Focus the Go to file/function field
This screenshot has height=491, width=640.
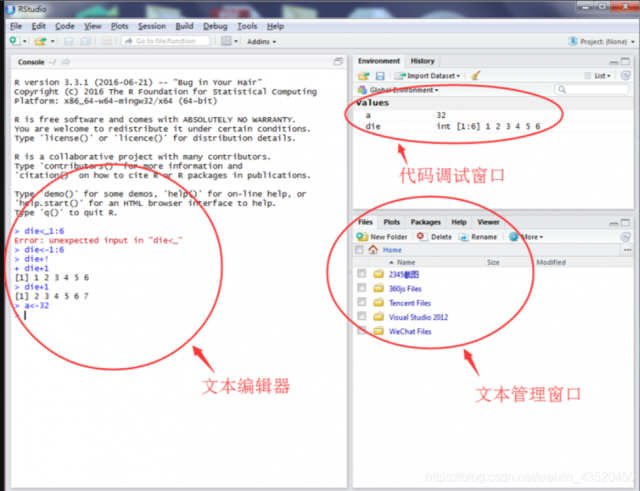pos(165,41)
